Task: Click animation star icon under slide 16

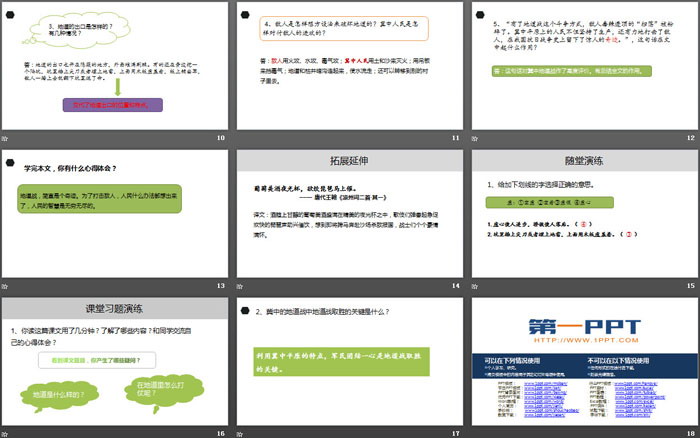Action: (x=6, y=432)
